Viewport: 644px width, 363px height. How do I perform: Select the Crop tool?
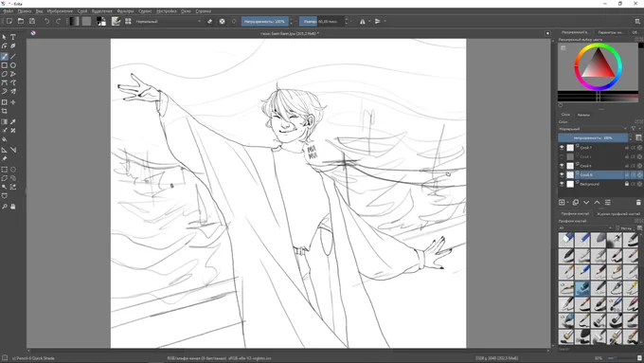point(4,111)
